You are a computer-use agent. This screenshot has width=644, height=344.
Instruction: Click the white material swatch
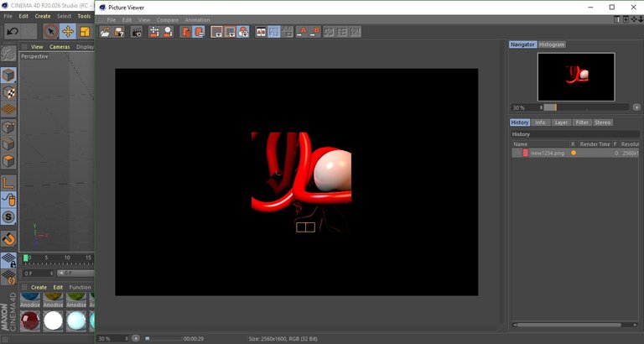click(x=54, y=321)
